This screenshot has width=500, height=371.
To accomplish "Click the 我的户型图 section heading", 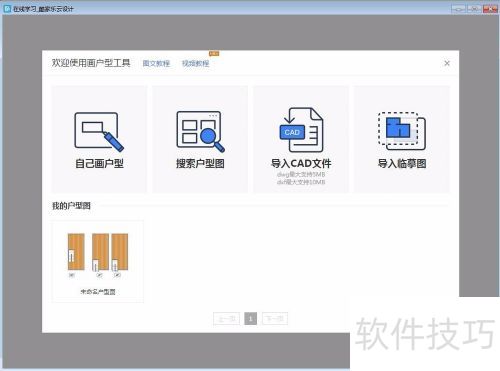I will tap(71, 206).
